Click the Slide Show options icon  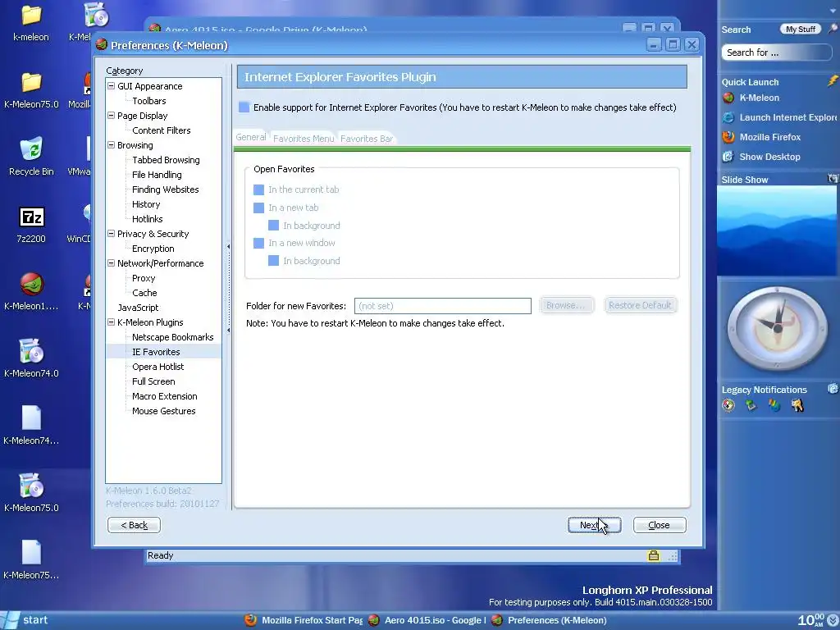[833, 178]
